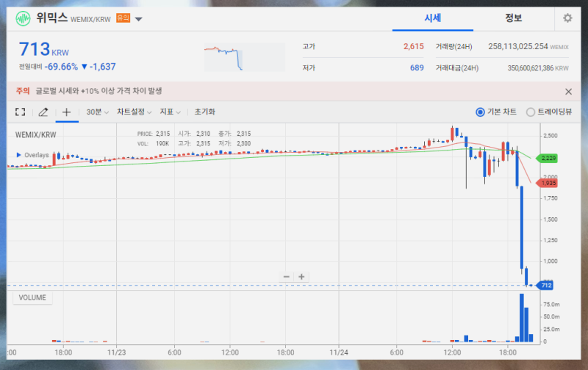Click the 저가 value 689
The image size is (588, 370).
417,68
